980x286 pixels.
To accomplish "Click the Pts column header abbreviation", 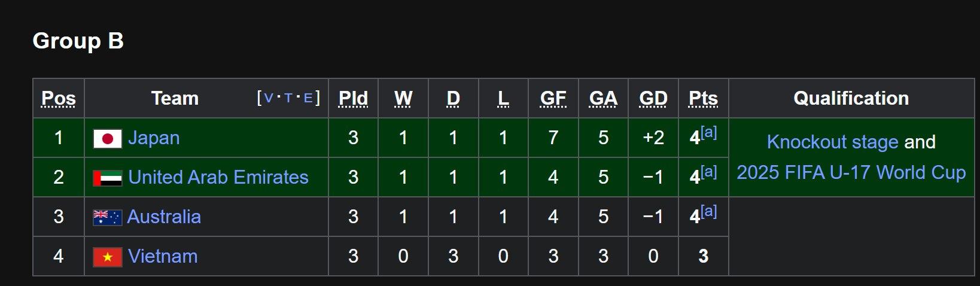I will [x=703, y=99].
